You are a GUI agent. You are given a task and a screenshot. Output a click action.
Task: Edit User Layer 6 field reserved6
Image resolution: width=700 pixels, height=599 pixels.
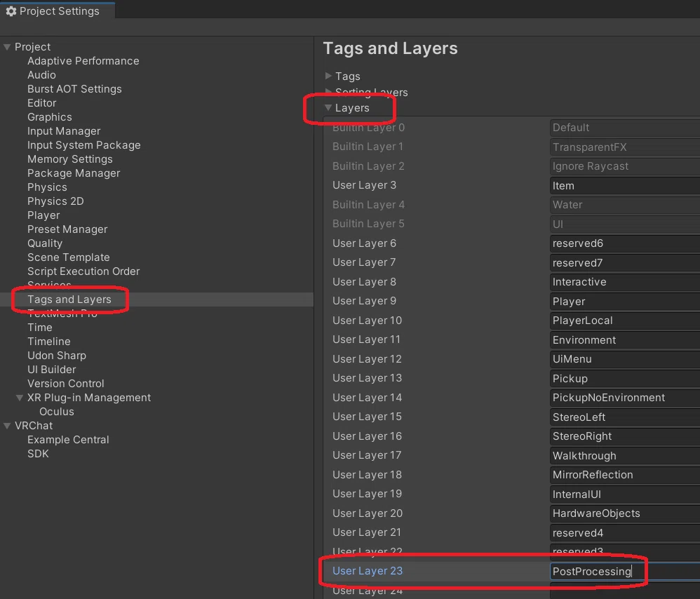pos(624,243)
